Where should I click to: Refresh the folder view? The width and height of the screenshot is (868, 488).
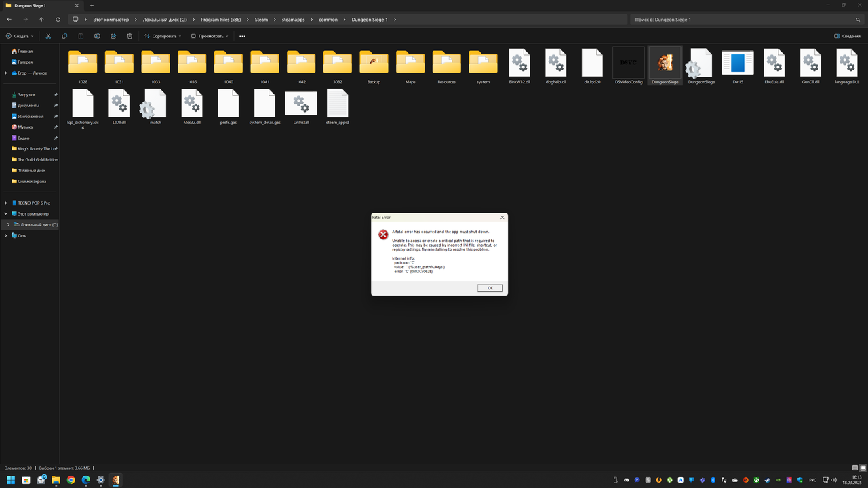tap(58, 20)
